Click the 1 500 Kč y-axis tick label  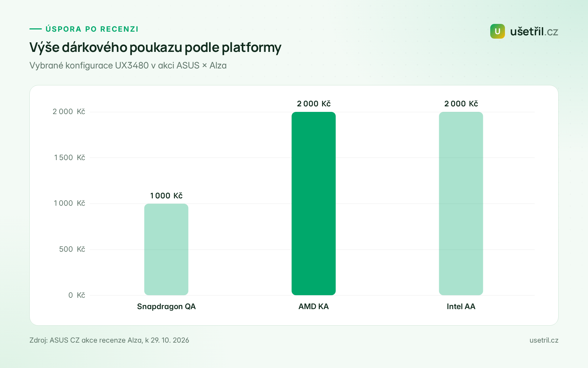69,158
